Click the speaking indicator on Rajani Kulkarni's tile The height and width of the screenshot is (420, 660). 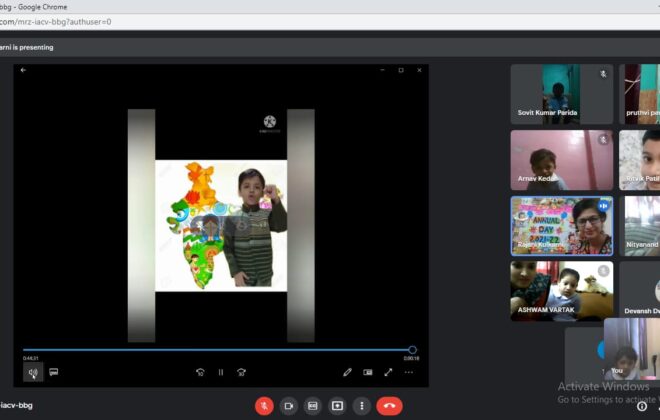point(603,206)
